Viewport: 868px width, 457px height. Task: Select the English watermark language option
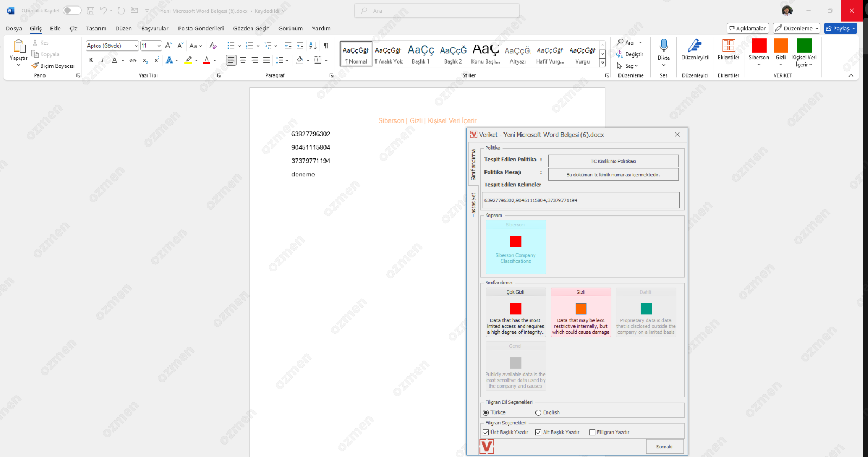coord(538,412)
